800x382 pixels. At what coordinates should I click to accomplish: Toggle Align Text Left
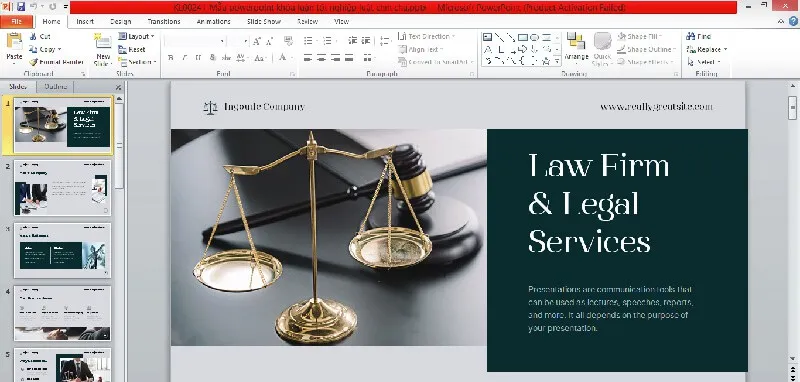click(308, 58)
